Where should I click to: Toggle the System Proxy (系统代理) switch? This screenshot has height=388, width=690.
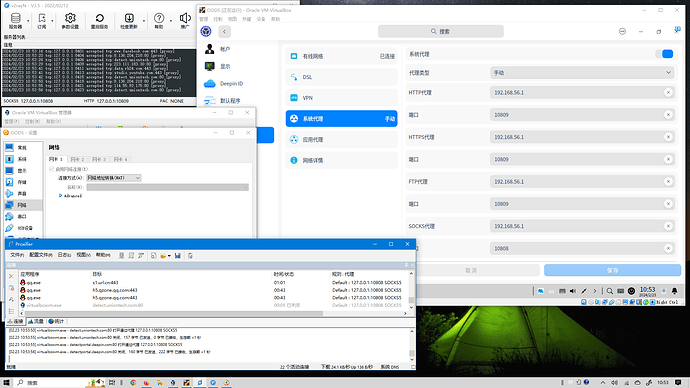(x=664, y=54)
